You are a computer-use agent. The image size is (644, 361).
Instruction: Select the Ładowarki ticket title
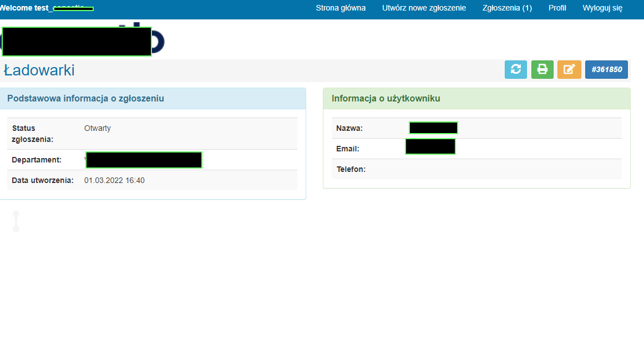click(39, 70)
